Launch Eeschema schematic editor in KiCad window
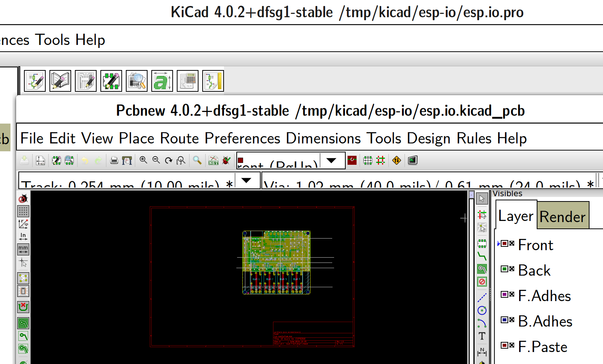This screenshot has height=364, width=603. pyautogui.click(x=35, y=81)
